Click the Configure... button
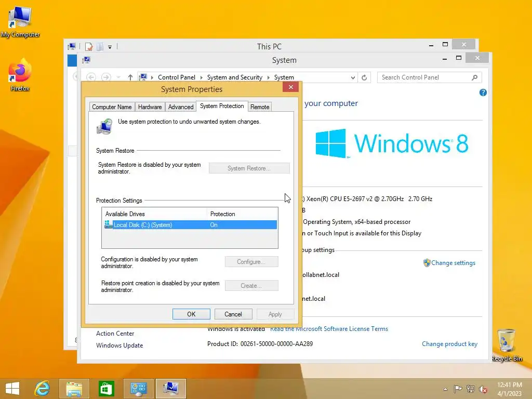The height and width of the screenshot is (399, 532). point(251,262)
